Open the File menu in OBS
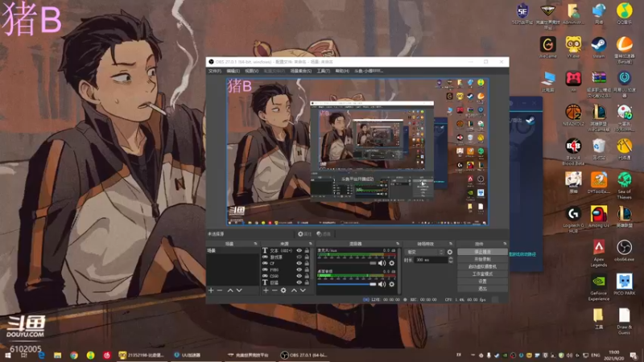Image resolution: width=644 pixels, height=362 pixels. [215, 71]
